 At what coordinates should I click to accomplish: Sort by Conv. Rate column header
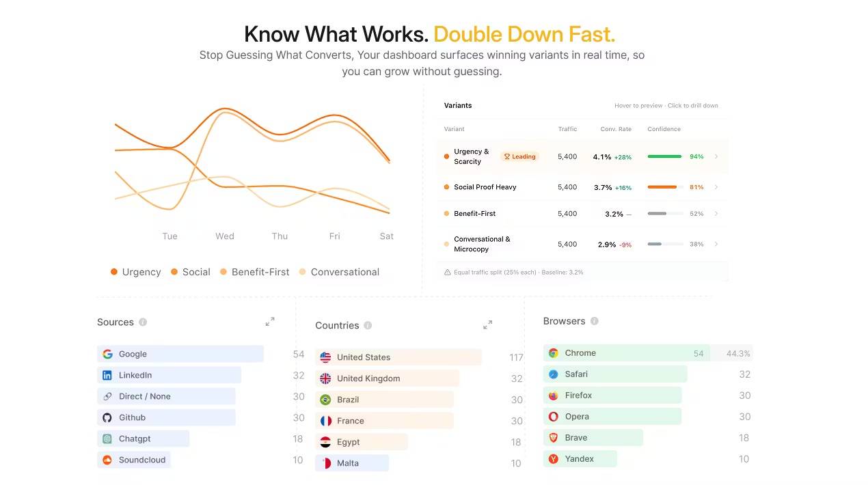point(616,129)
